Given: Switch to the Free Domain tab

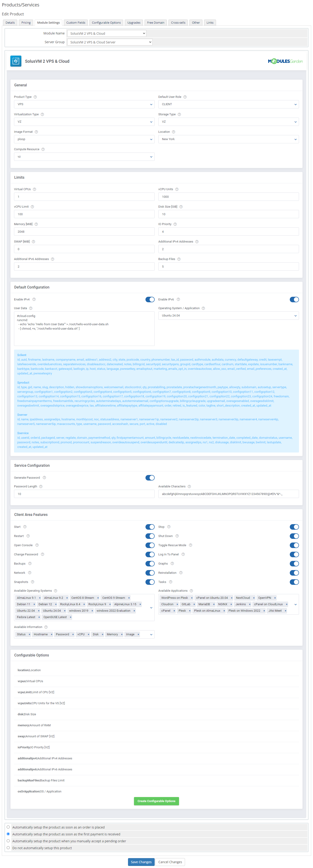Looking at the screenshot, I should [x=156, y=23].
